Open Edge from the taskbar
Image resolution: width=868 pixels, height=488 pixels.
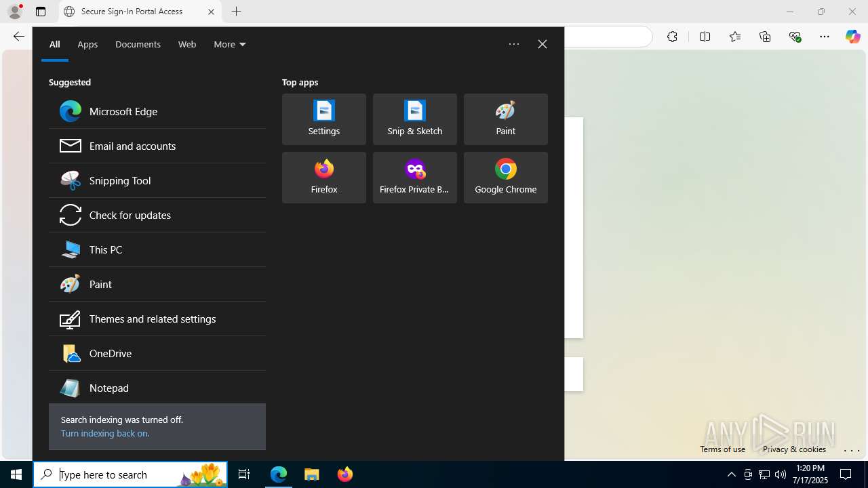point(279,474)
